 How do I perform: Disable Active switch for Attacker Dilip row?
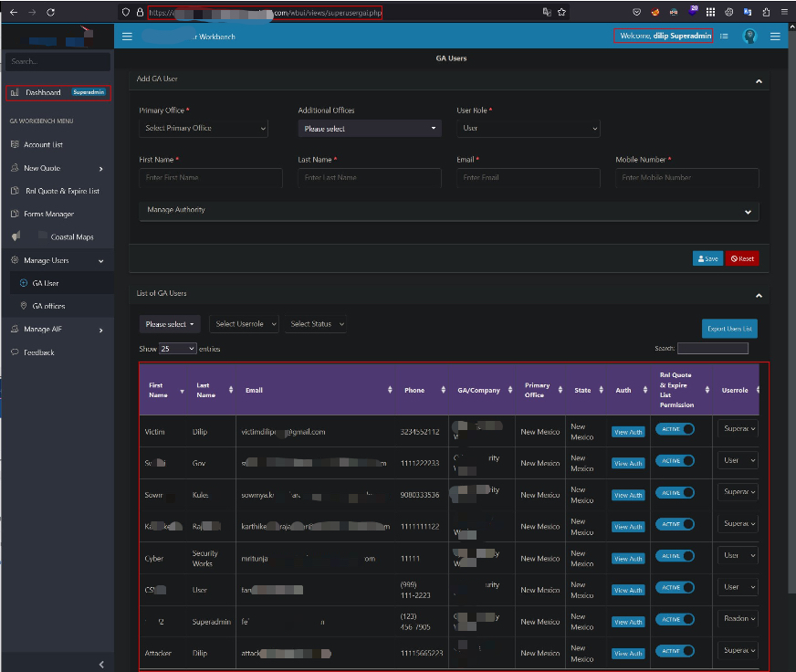pyautogui.click(x=675, y=651)
